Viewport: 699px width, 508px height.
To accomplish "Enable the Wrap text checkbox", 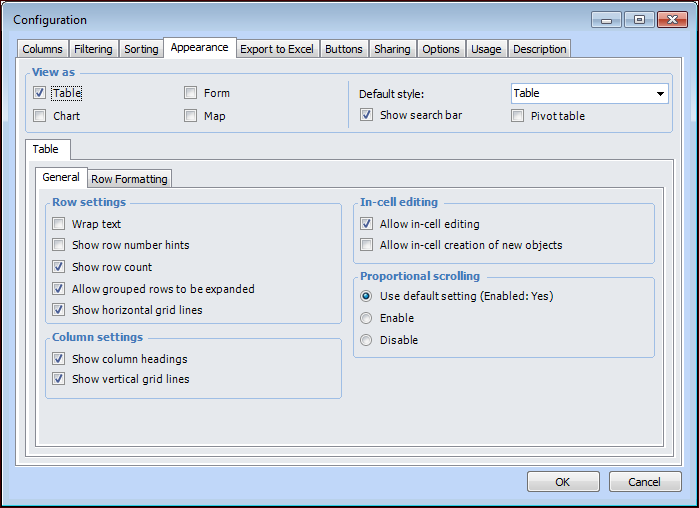I will pyautogui.click(x=59, y=224).
